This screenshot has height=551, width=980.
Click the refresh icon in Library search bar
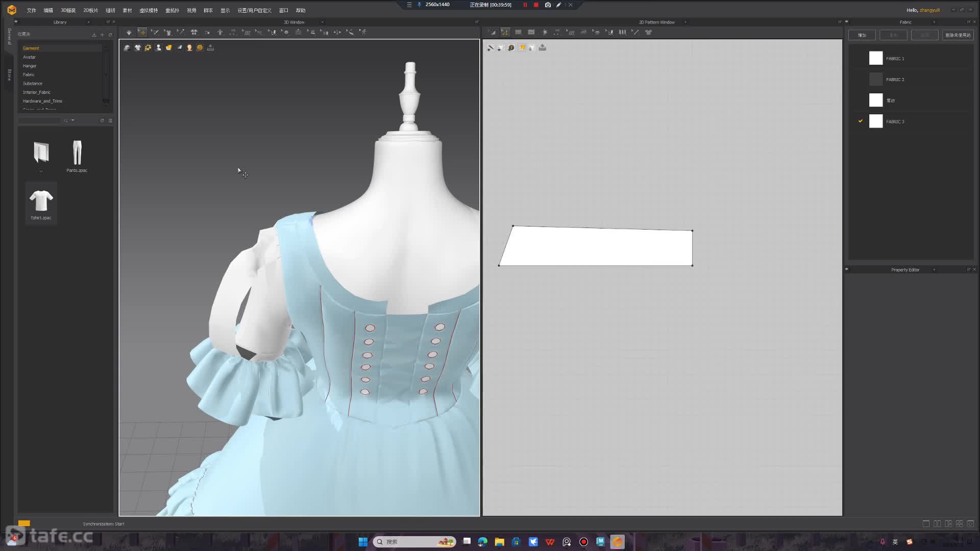[102, 120]
